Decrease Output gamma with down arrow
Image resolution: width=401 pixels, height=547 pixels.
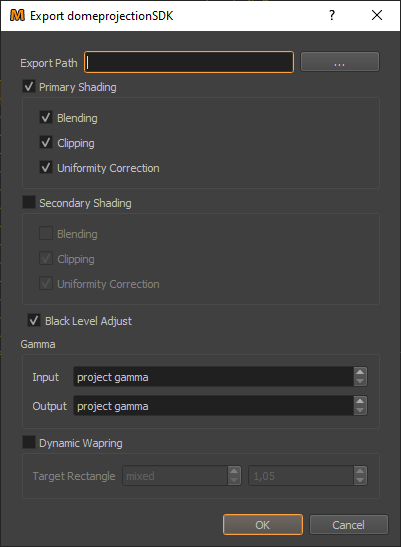click(360, 410)
